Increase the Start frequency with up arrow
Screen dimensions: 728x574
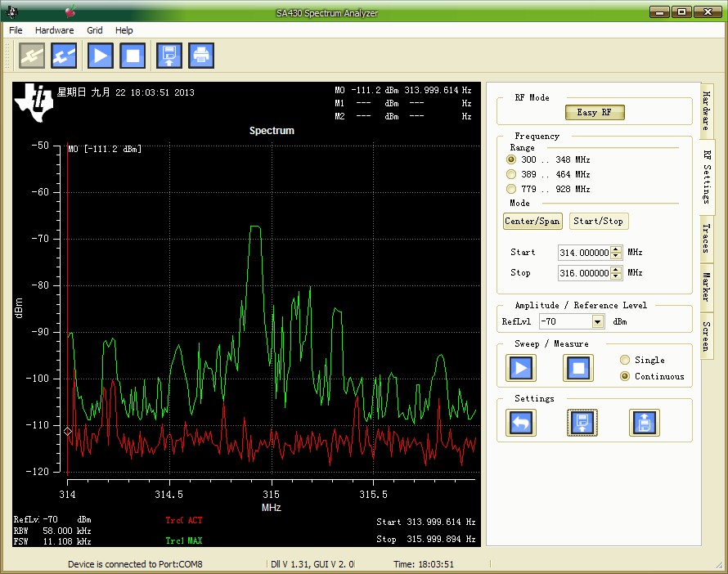[x=617, y=249]
